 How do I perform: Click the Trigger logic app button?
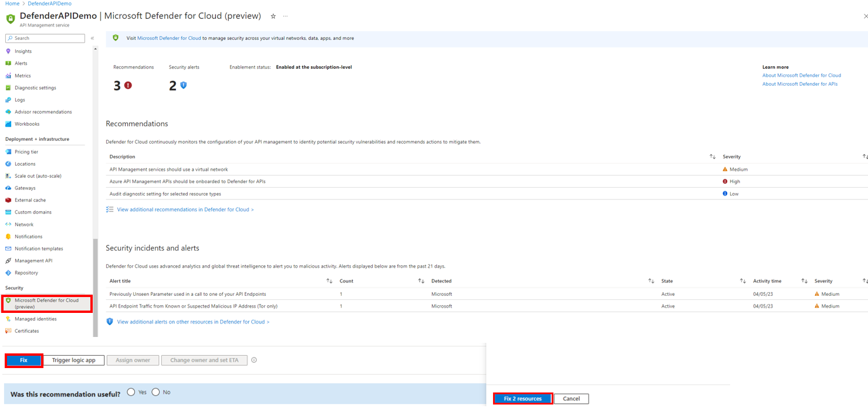coord(74,360)
